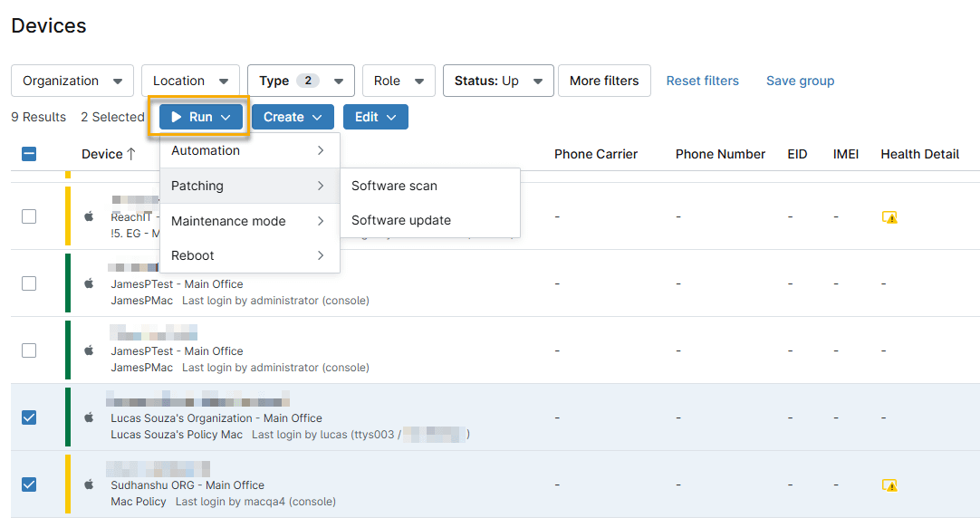This screenshot has height=518, width=980.
Task: Deselect all with the header select-all checkbox
Action: tap(29, 154)
